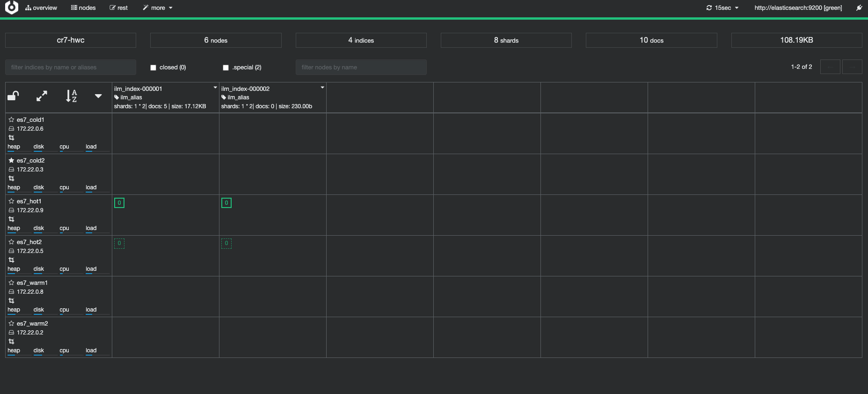Go to the nodes menu item
Image resolution: width=868 pixels, height=394 pixels.
coord(83,8)
